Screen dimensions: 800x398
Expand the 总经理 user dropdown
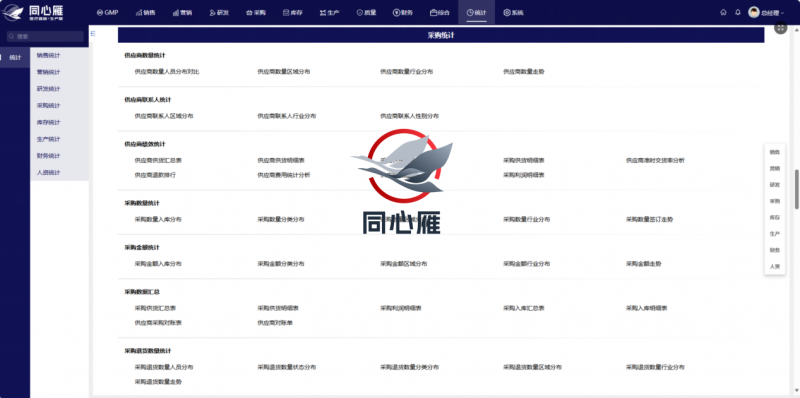click(766, 12)
